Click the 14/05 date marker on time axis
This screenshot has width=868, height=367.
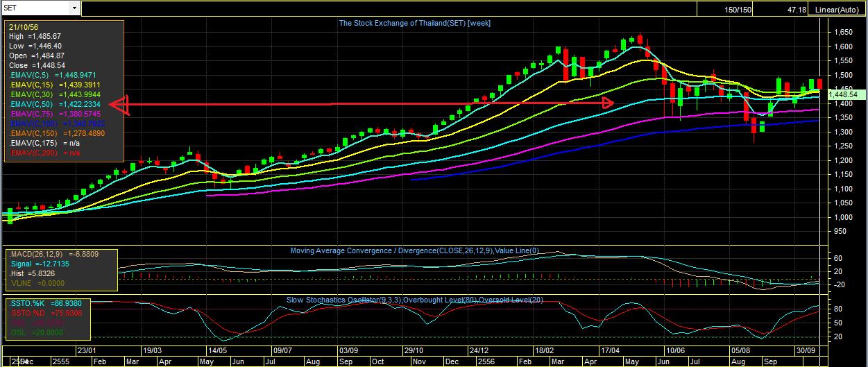pos(218,351)
